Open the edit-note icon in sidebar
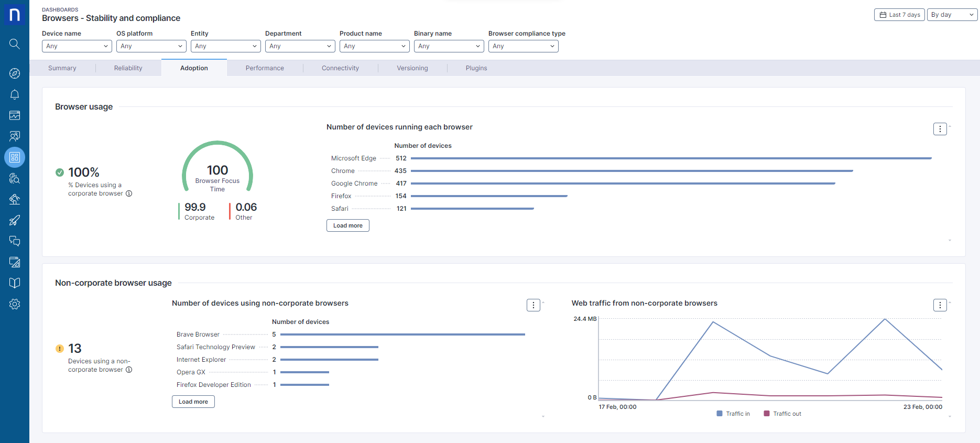The width and height of the screenshot is (980, 443). (x=15, y=262)
